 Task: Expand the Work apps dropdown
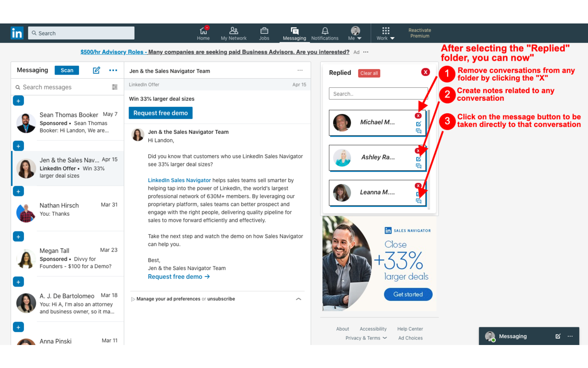point(386,34)
